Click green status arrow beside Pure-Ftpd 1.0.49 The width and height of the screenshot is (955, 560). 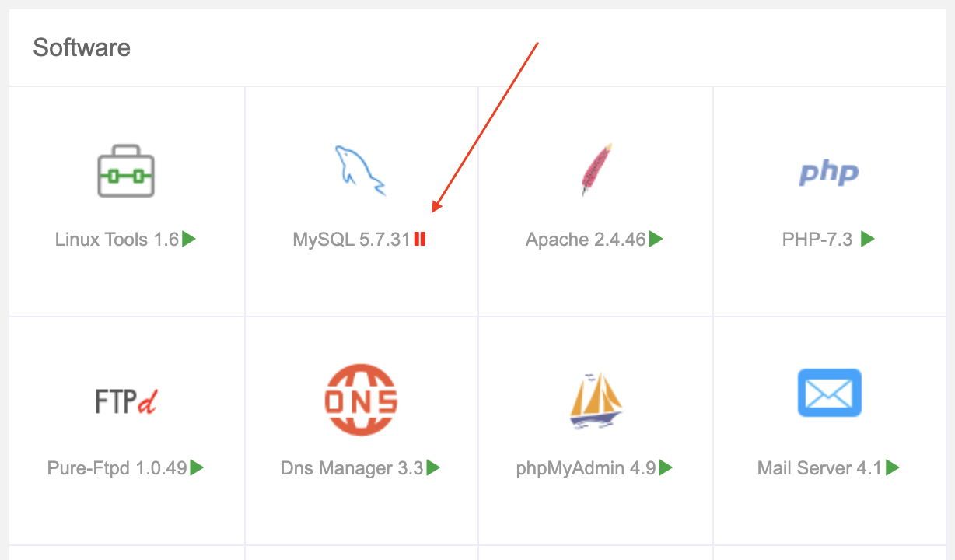(197, 467)
